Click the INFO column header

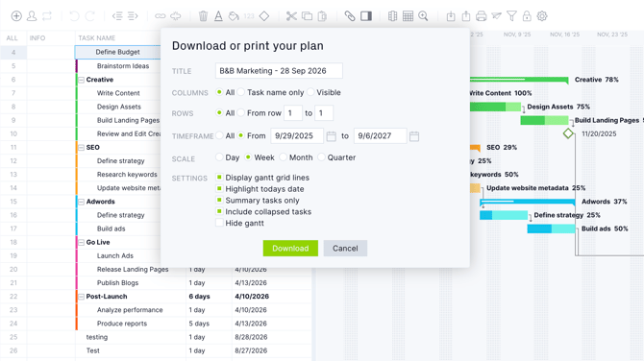[x=37, y=38]
